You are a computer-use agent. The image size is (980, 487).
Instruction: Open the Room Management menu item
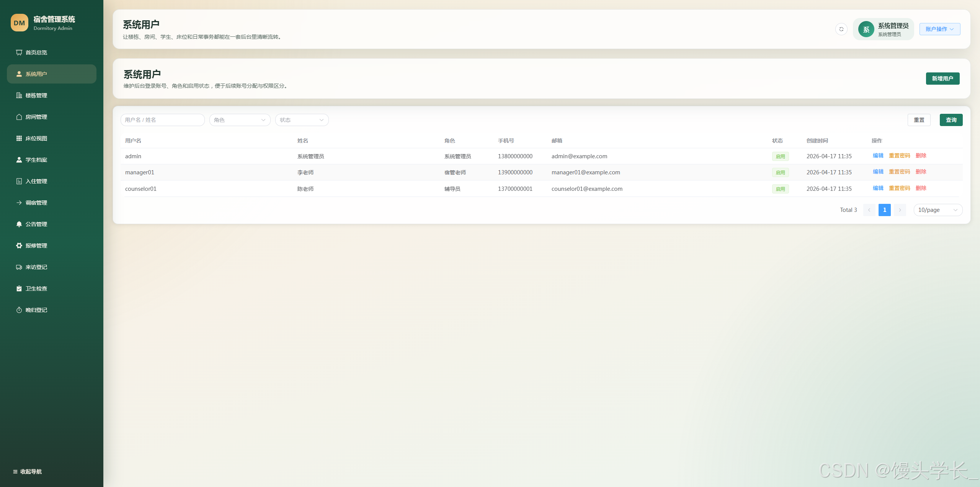pyautogui.click(x=36, y=117)
